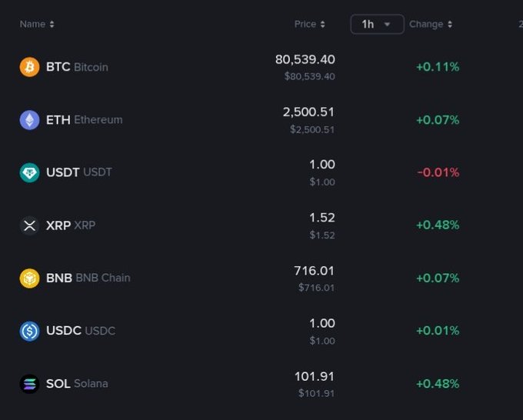Click the +0.48% SOL change

coord(438,384)
